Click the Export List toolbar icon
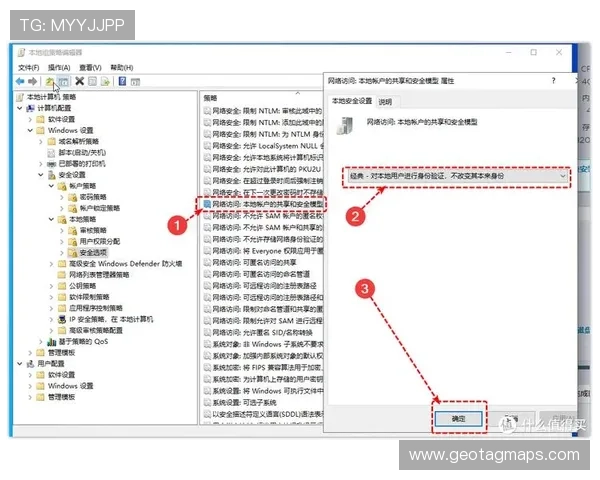The height and width of the screenshot is (480, 600). pyautogui.click(x=105, y=81)
